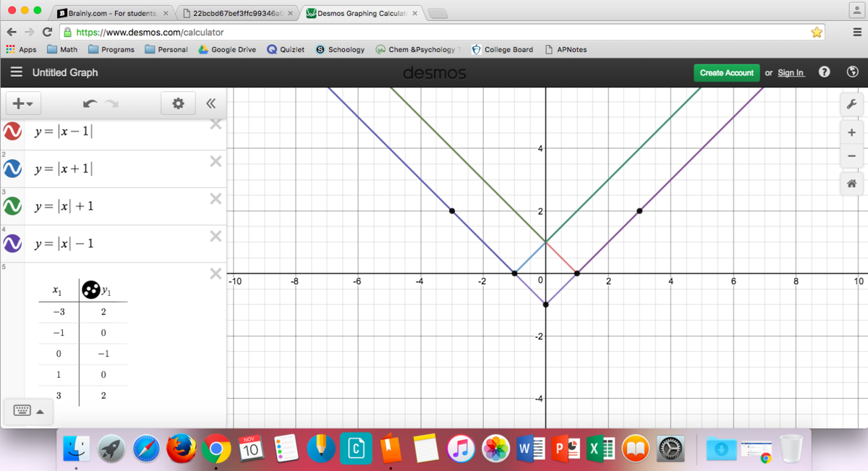Click the Untitled Graph title
Viewport: 868px width, 471px height.
(x=65, y=72)
